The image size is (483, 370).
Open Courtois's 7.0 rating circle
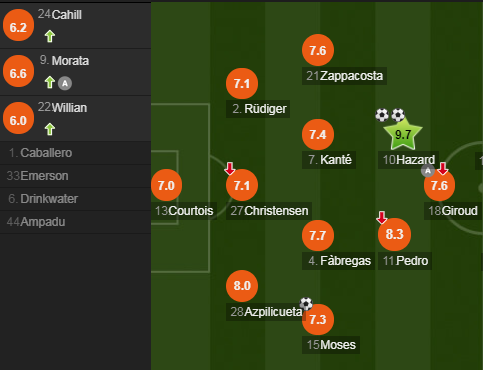click(166, 185)
